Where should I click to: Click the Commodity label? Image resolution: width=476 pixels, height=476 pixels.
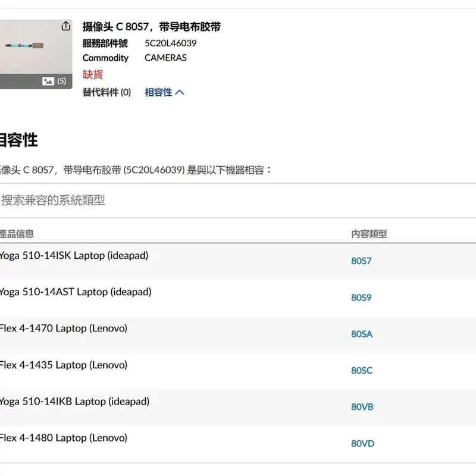pyautogui.click(x=105, y=58)
